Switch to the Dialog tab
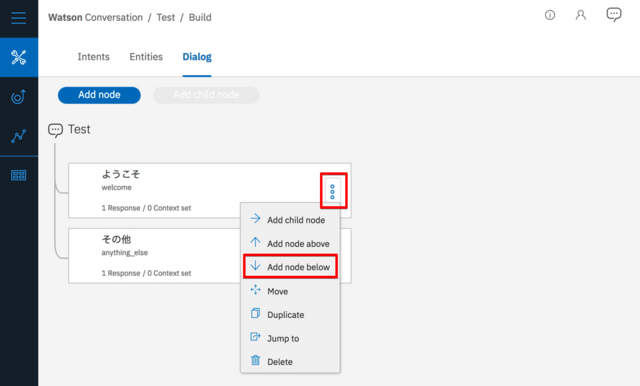The height and width of the screenshot is (386, 640). [197, 57]
